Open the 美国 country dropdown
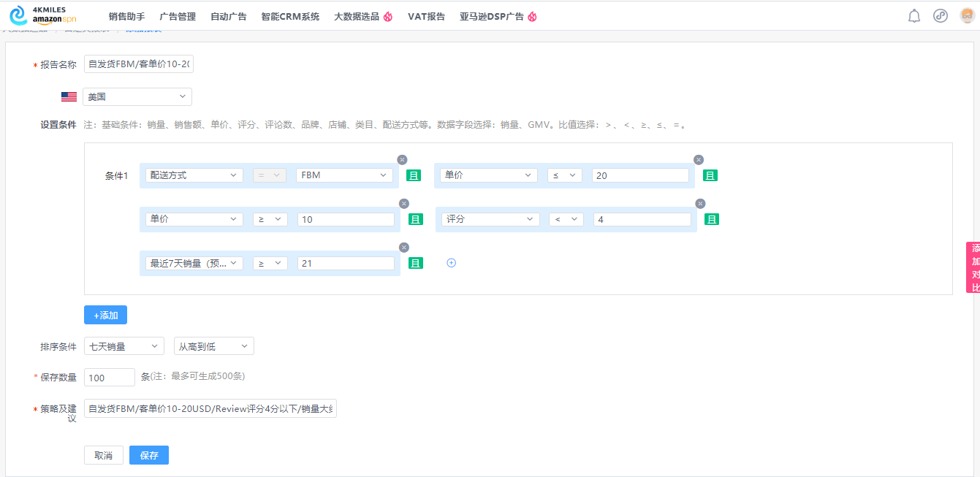Viewport: 980px width, 477px height. [137, 96]
